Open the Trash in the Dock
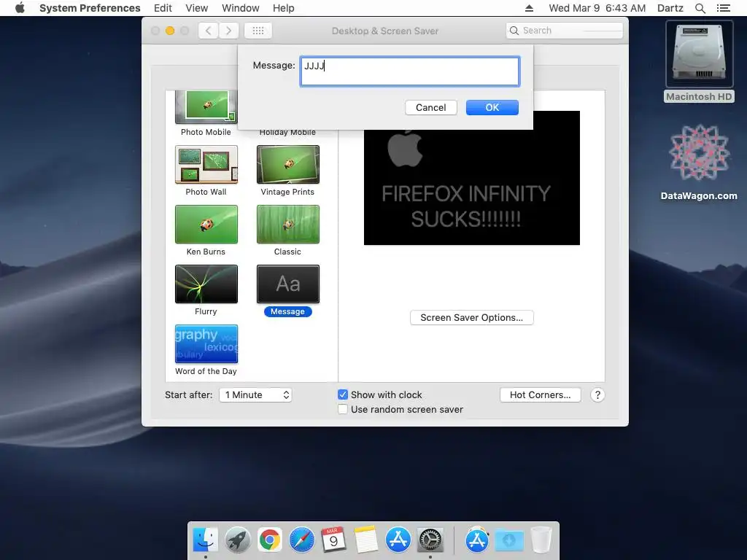The height and width of the screenshot is (560, 747). [x=541, y=540]
